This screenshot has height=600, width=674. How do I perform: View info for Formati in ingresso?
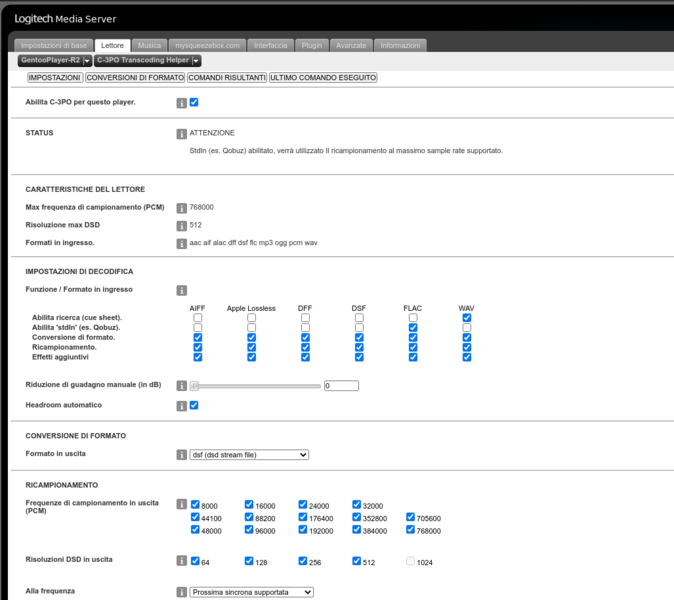(181, 244)
